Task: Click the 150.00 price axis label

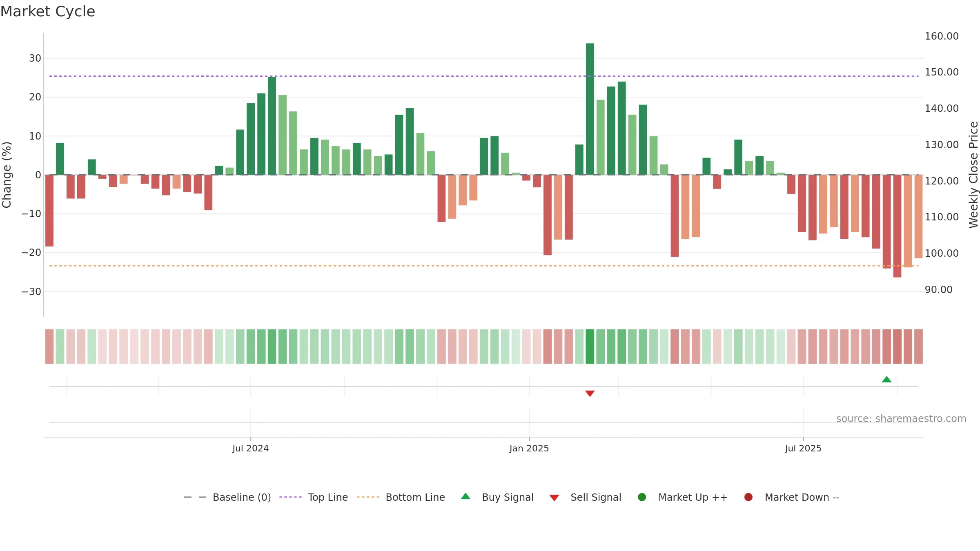Action: (x=942, y=72)
